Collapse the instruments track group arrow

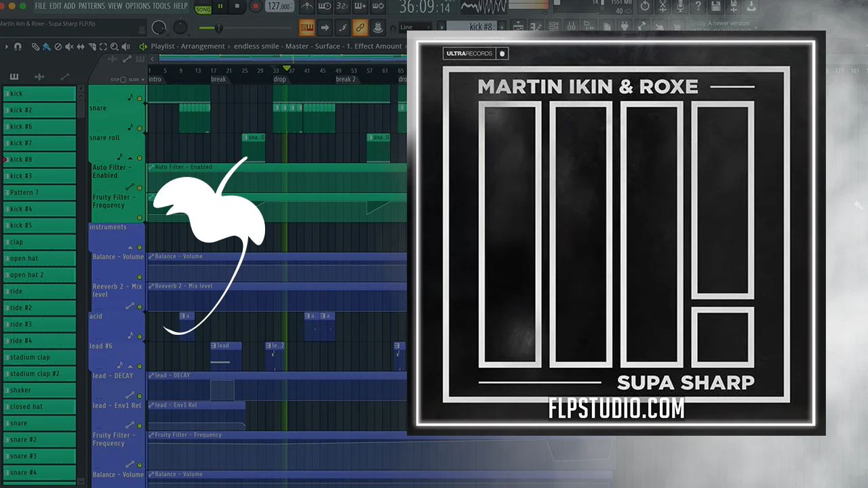pos(130,247)
